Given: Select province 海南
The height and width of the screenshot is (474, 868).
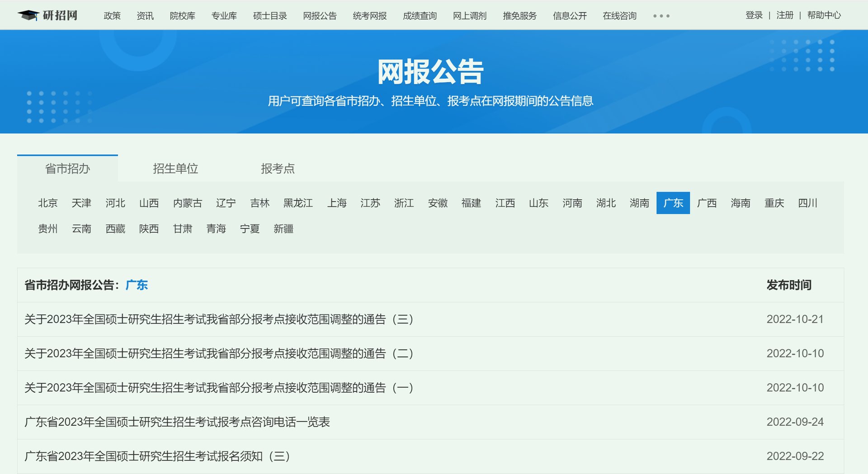Looking at the screenshot, I should (x=741, y=203).
